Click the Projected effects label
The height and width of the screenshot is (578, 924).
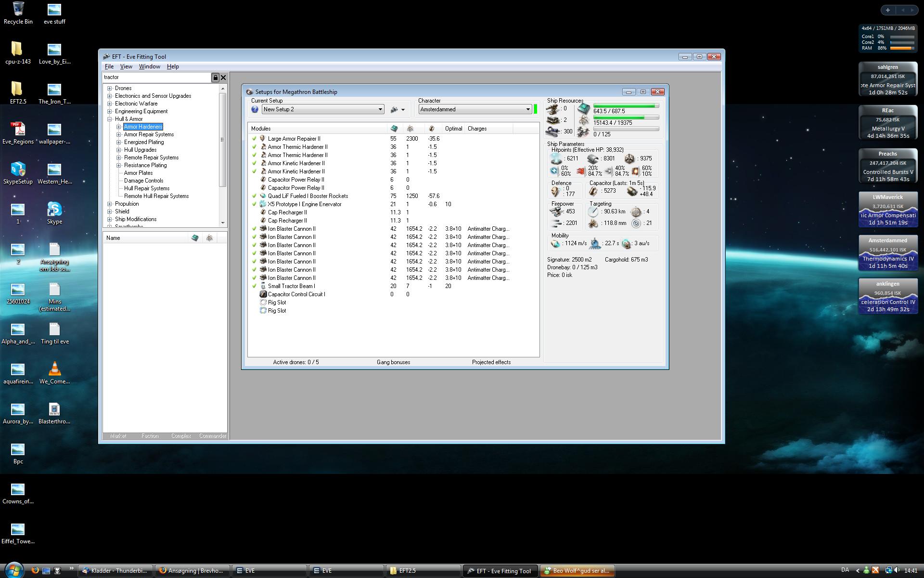[491, 362]
